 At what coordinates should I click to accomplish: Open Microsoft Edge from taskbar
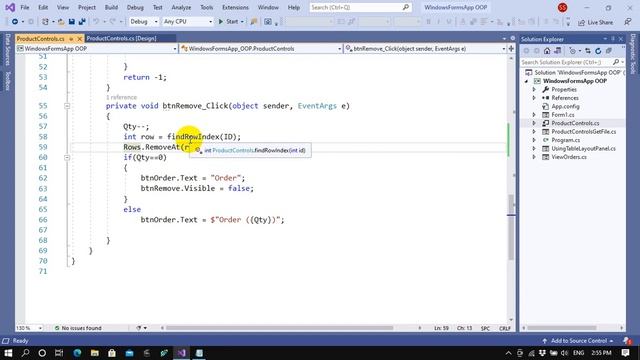(x=77, y=353)
